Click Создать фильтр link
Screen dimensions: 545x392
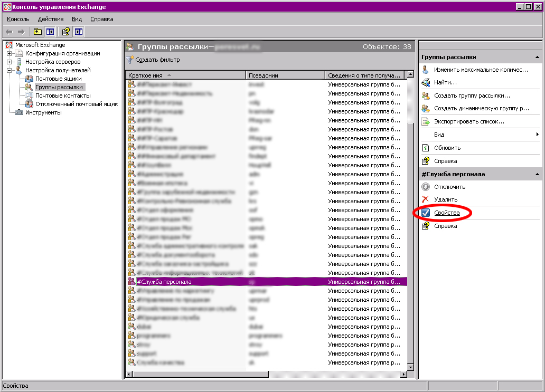157,60
